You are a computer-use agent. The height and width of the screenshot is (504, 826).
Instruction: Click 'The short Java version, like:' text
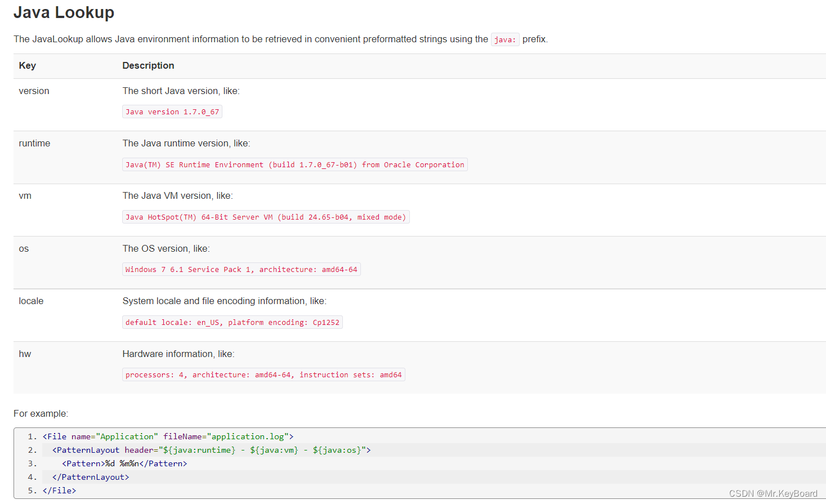181,91
